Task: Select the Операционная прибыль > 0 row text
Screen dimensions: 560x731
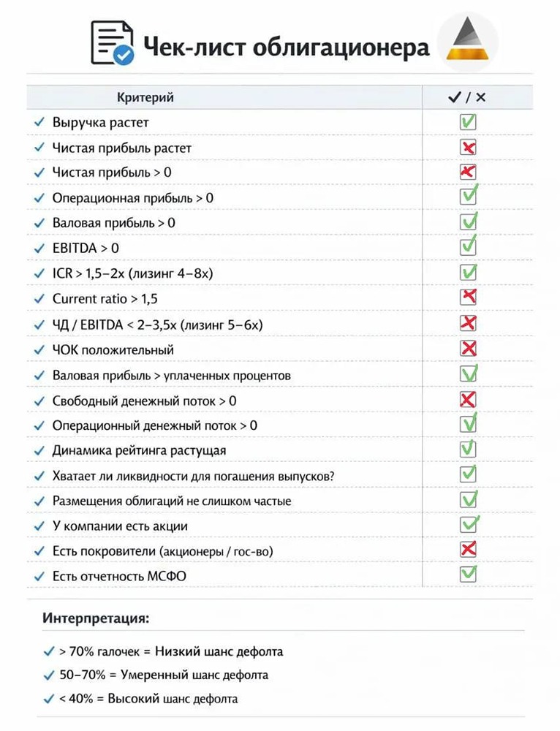Action: (x=133, y=198)
